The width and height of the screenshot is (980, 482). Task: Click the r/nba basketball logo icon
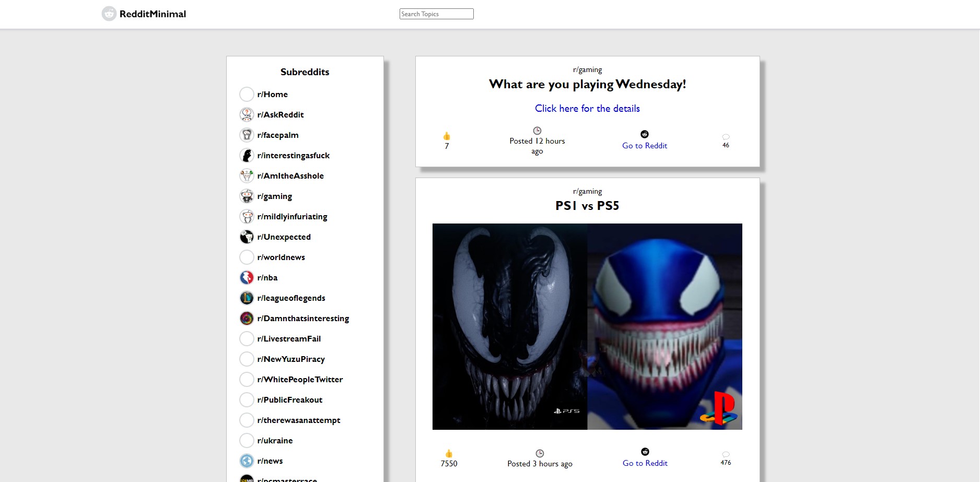247,278
